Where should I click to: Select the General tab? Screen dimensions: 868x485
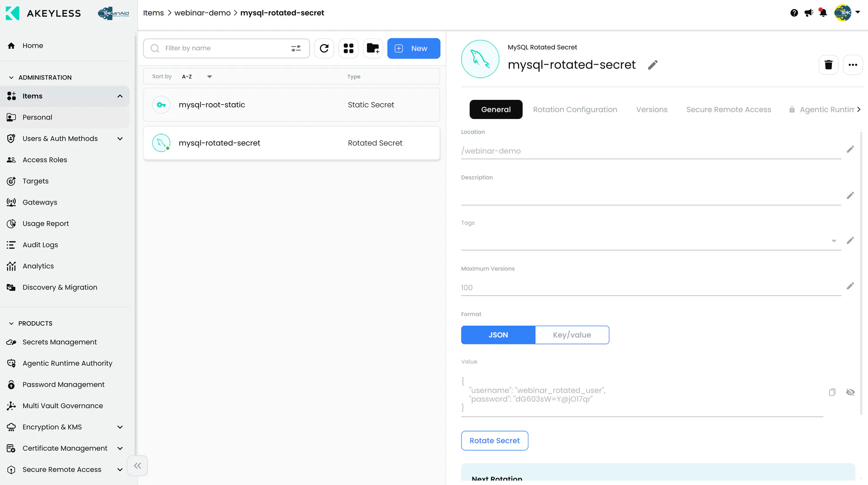click(x=496, y=109)
